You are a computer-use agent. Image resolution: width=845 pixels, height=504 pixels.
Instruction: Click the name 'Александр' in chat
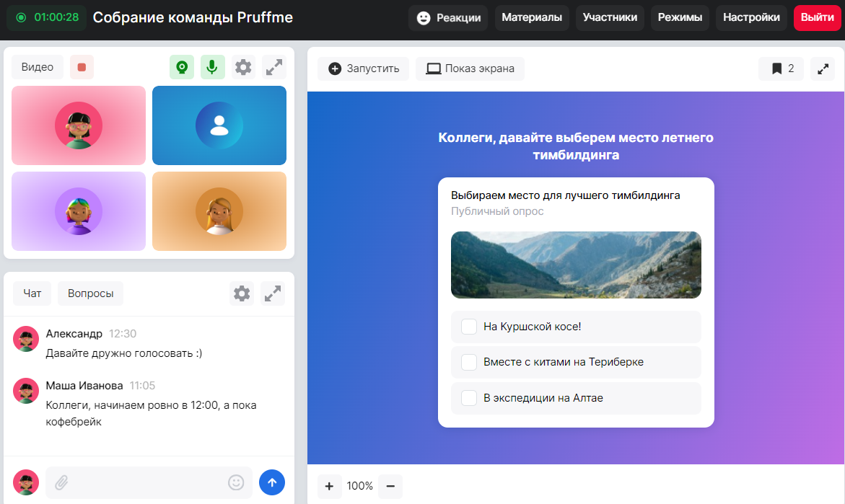(x=74, y=334)
